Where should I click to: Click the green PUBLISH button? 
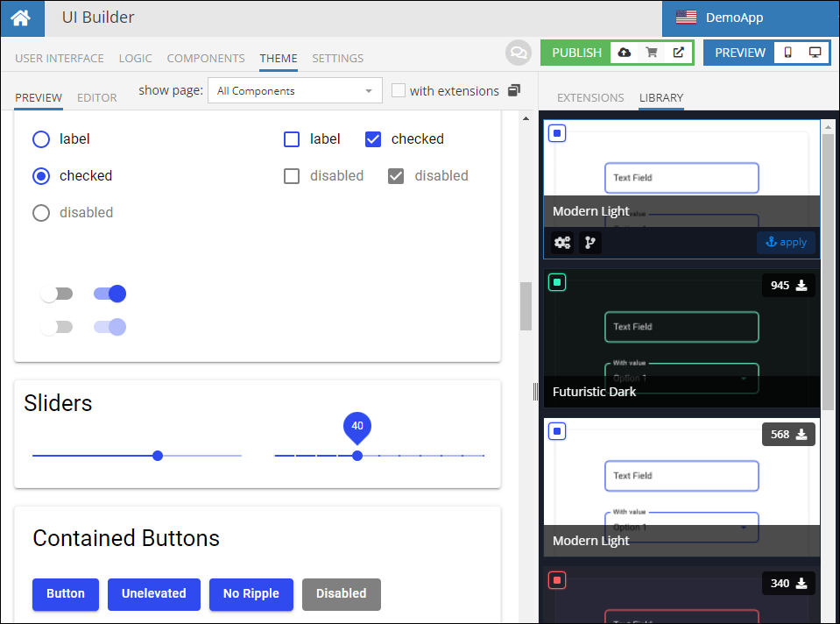[x=576, y=53]
